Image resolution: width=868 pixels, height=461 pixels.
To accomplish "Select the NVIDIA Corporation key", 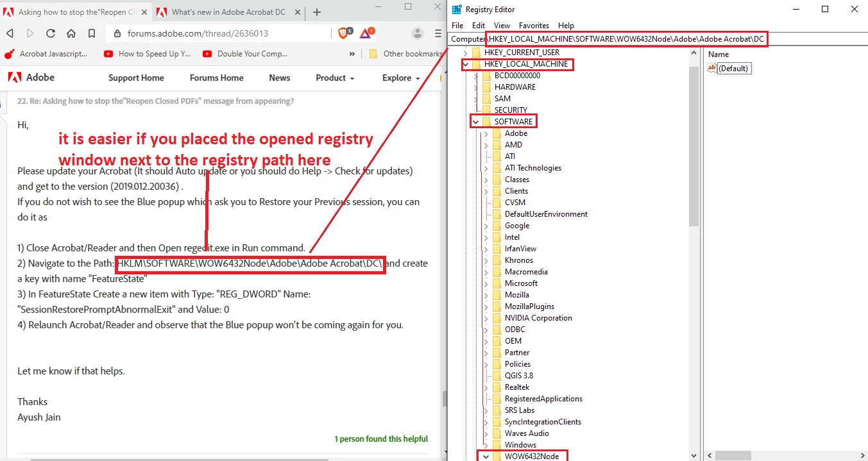I will [538, 318].
